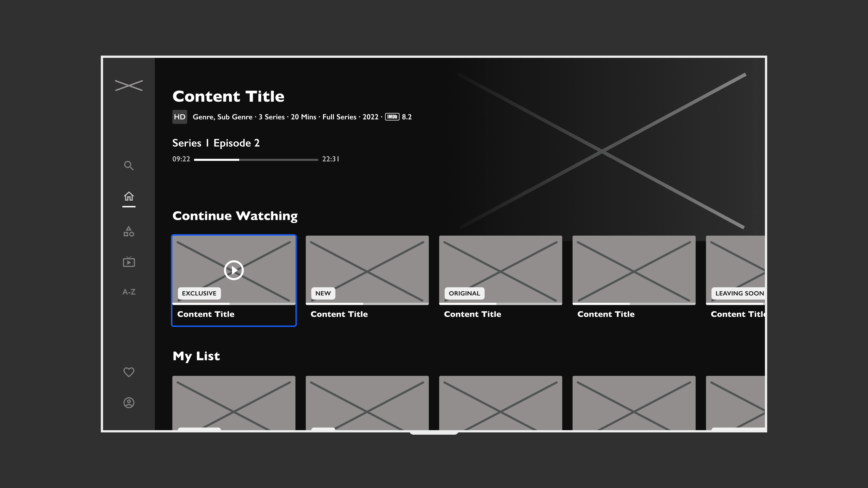
Task: Open third My List thumbnail
Action: (501, 403)
